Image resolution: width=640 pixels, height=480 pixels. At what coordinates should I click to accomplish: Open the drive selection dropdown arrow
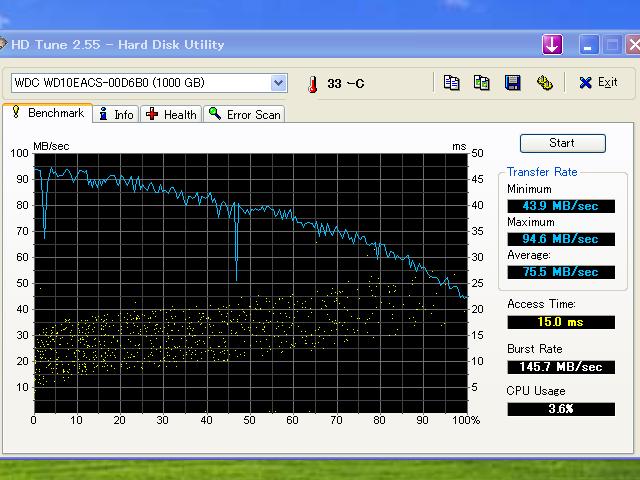point(278,83)
